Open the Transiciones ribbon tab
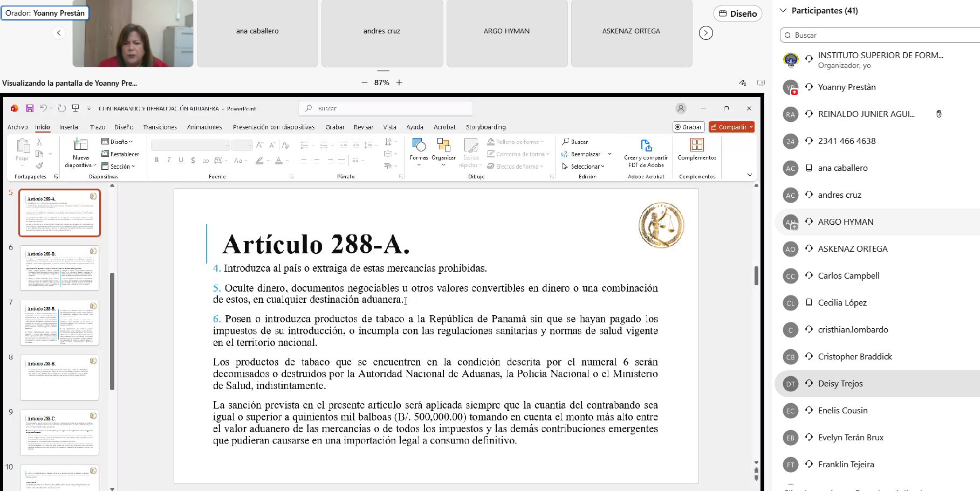Screen dimensions: 980x491 [160, 127]
